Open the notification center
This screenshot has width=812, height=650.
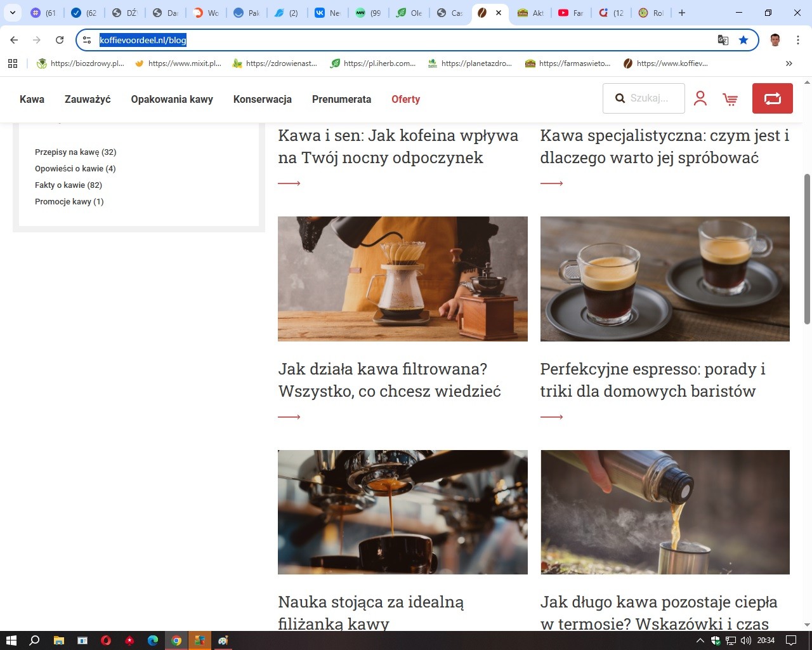click(x=791, y=640)
